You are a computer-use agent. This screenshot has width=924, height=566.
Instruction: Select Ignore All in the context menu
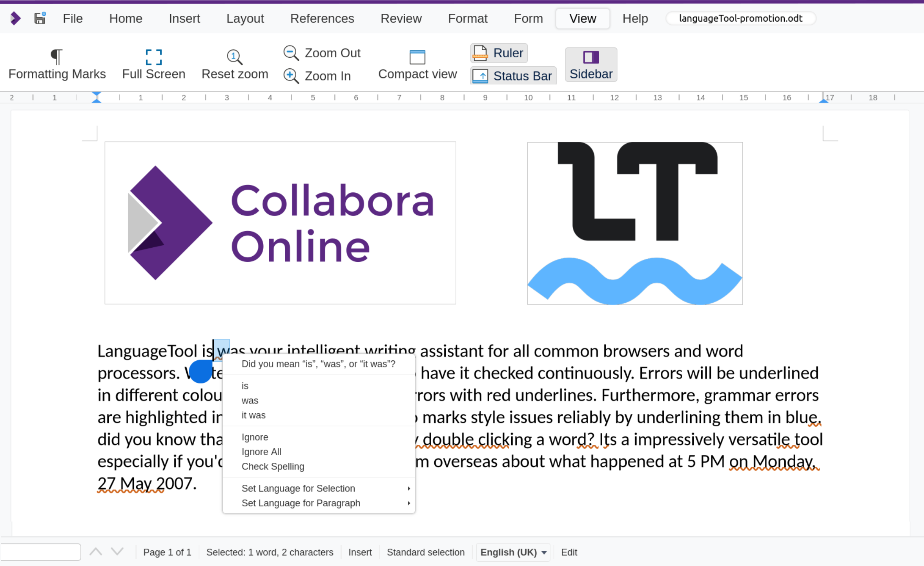pos(319,452)
